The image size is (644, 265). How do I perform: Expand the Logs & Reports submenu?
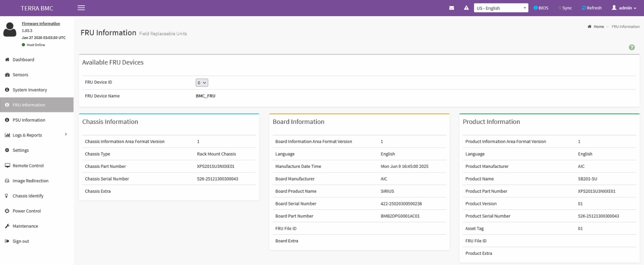point(37,135)
